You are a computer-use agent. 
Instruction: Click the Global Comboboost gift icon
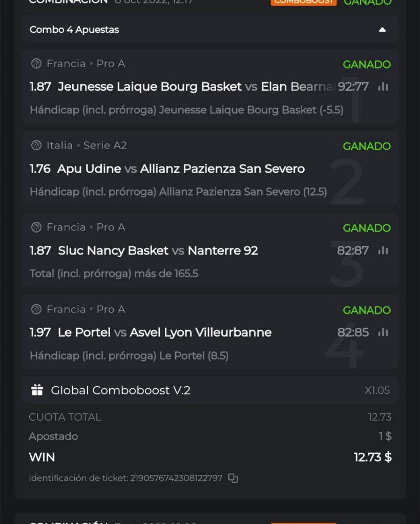click(37, 390)
